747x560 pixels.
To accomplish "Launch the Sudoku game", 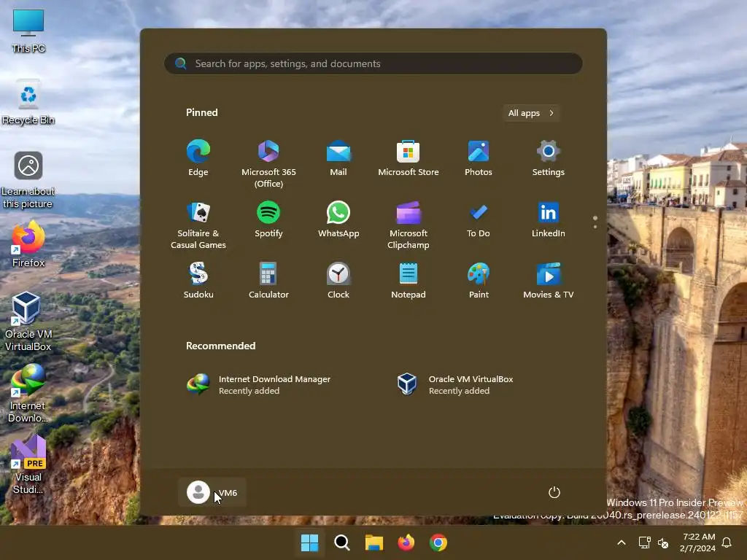I will pyautogui.click(x=198, y=281).
